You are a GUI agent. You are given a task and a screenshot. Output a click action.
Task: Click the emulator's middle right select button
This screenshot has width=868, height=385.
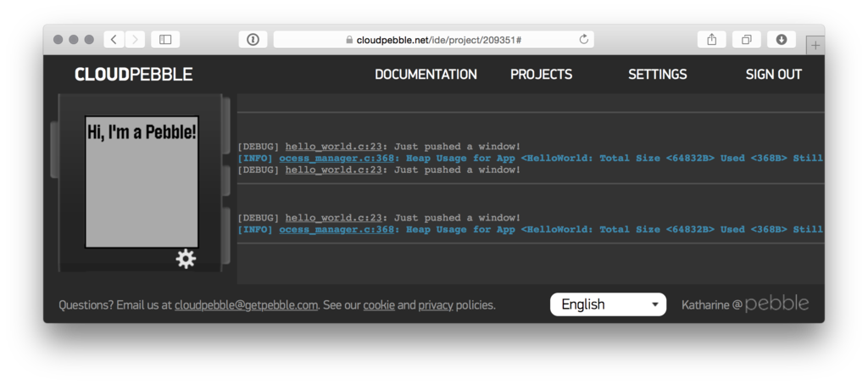click(x=225, y=181)
